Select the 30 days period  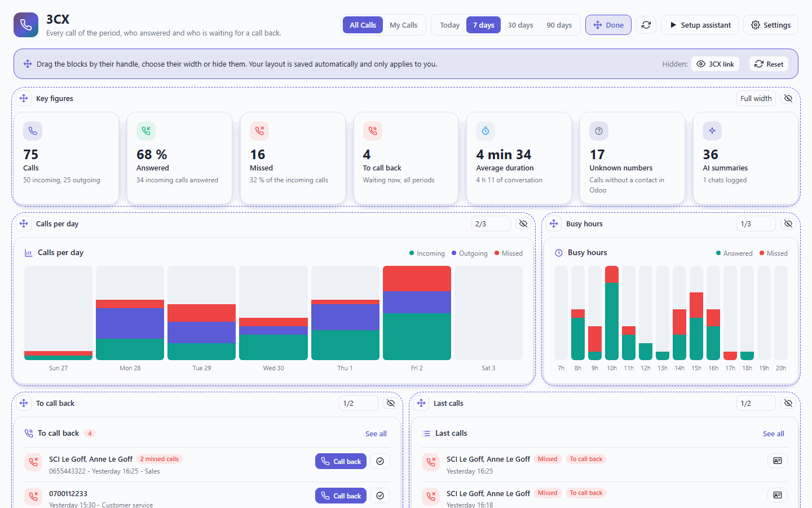coord(520,25)
